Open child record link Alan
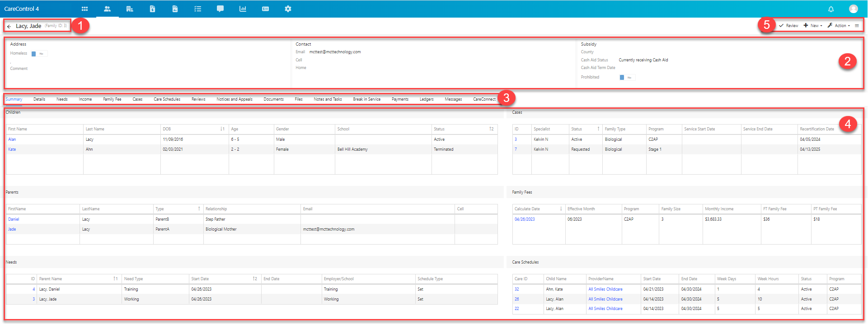The image size is (868, 324). 12,139
